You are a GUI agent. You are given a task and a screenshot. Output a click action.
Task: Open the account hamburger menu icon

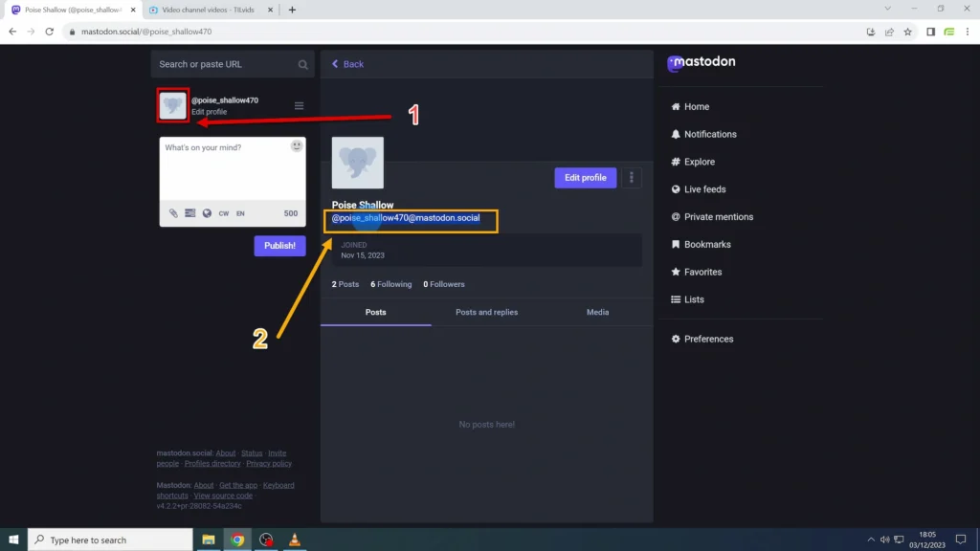click(x=299, y=105)
